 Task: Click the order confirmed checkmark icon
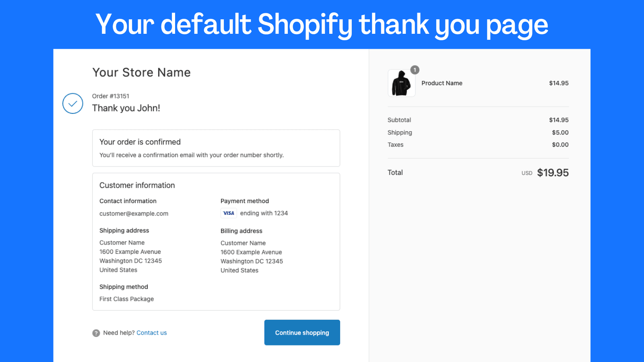pyautogui.click(x=73, y=103)
